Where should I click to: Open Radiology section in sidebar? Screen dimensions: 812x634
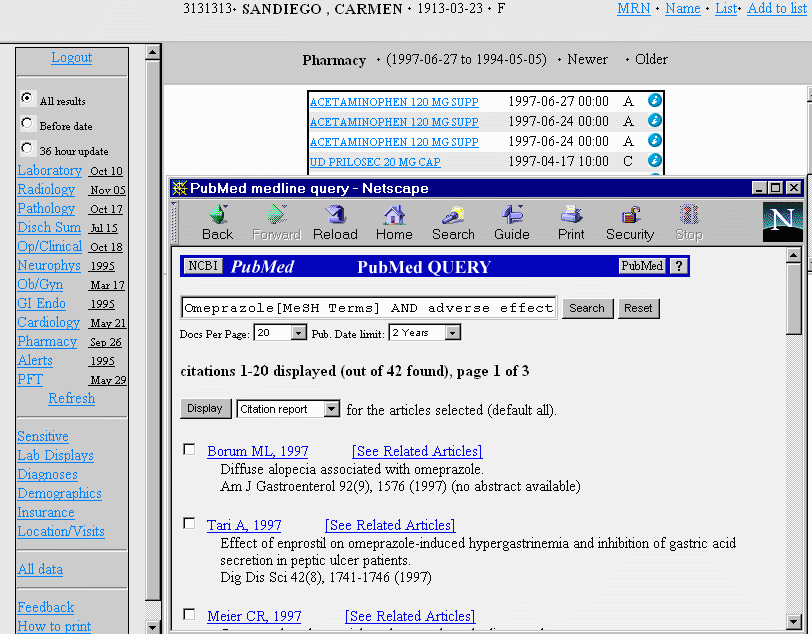46,190
